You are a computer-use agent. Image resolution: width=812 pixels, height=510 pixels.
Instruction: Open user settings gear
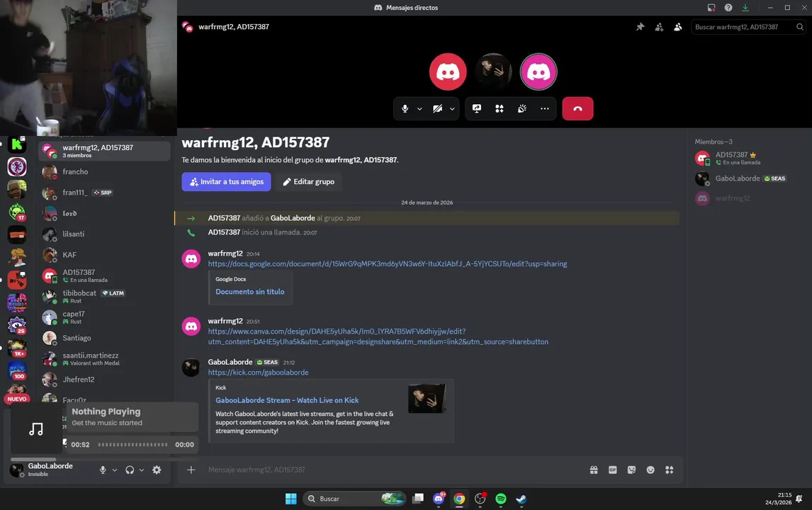[157, 470]
